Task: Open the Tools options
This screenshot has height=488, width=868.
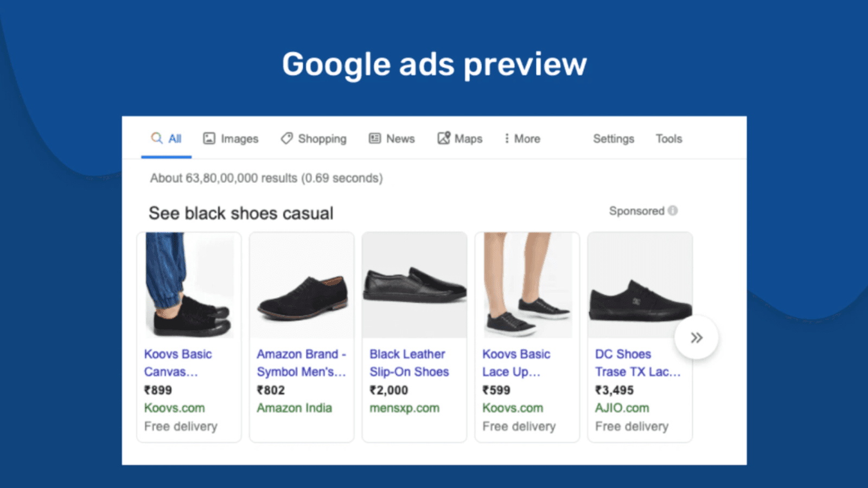Action: (x=668, y=139)
